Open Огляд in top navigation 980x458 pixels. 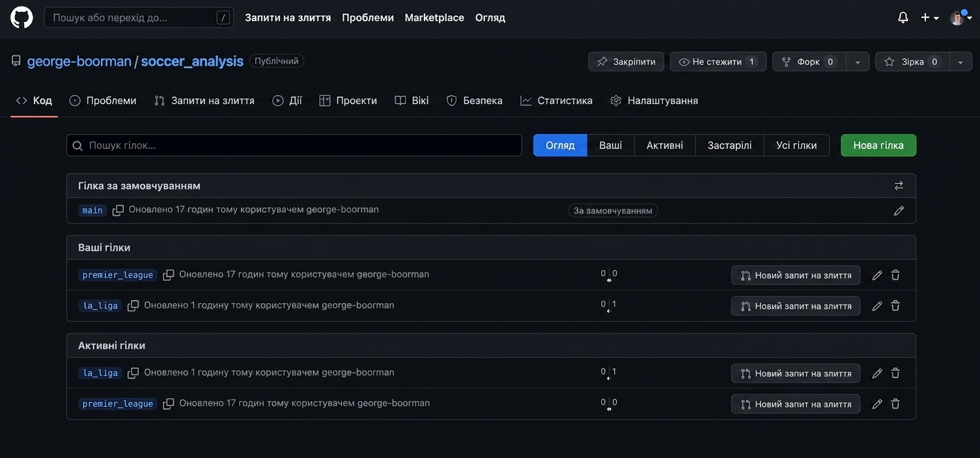point(490,18)
